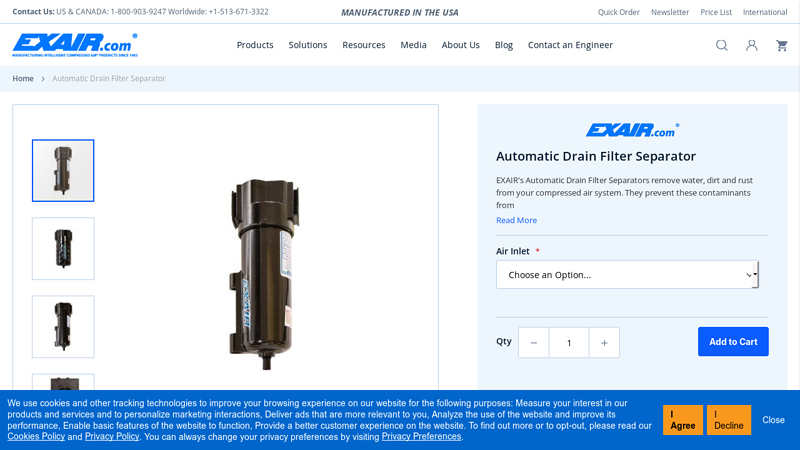
Task: Increase quantity with the plus button
Action: (604, 342)
